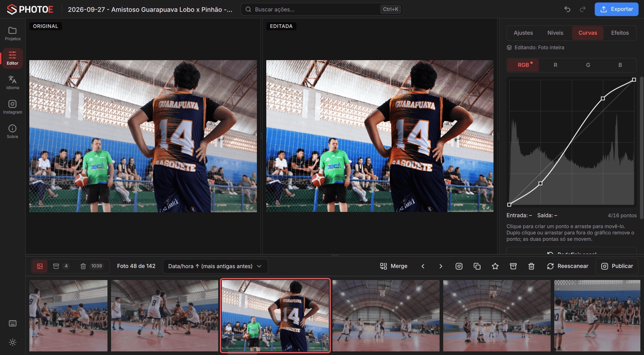
Task: Archive the photo from the toolbar
Action: click(513, 266)
